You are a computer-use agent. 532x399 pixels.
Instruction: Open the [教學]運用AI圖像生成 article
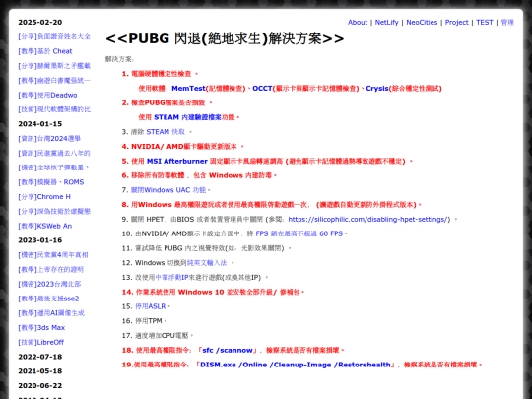[x=51, y=313]
